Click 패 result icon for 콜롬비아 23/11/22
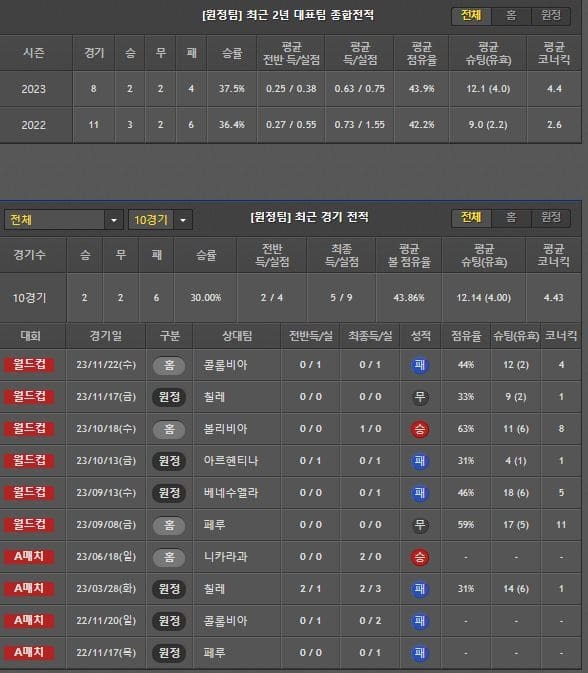 419,365
